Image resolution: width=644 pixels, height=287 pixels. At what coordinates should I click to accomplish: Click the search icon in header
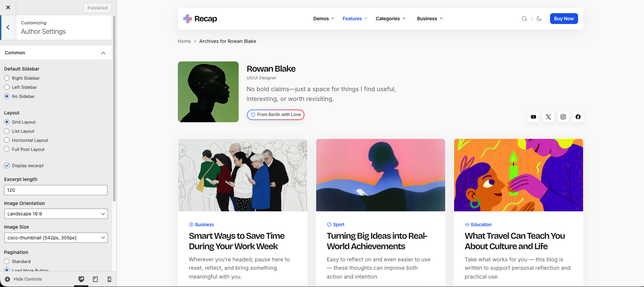(524, 19)
